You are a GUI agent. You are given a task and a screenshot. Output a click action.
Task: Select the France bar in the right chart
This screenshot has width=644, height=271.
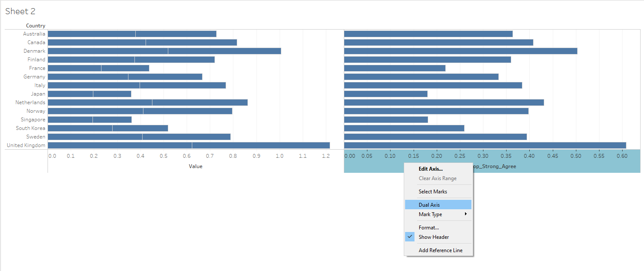pyautogui.click(x=394, y=68)
